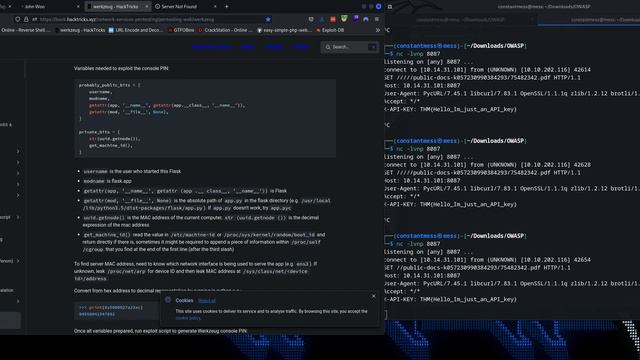The height and width of the screenshot is (360, 640).
Task: Click the padlock site security icon
Action: point(26,19)
